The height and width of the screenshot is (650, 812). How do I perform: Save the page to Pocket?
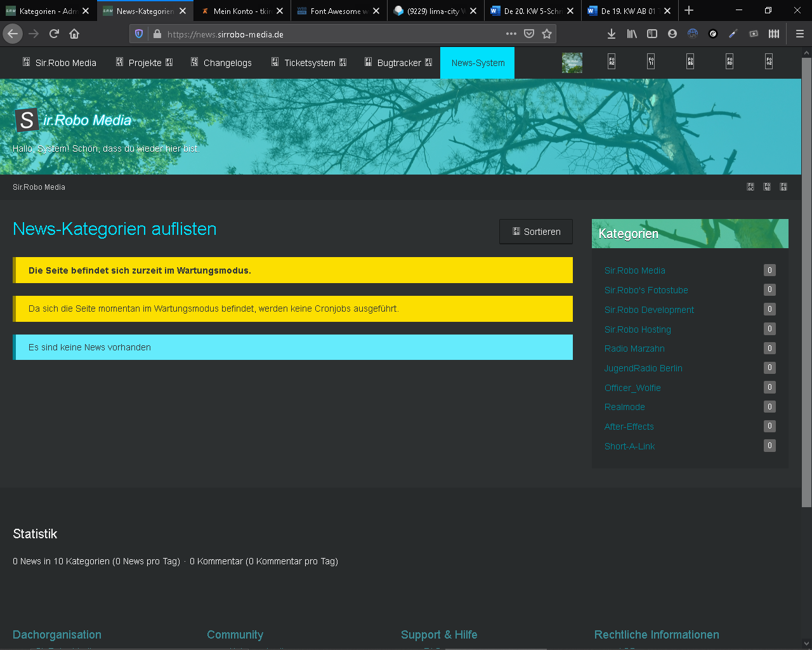529,34
